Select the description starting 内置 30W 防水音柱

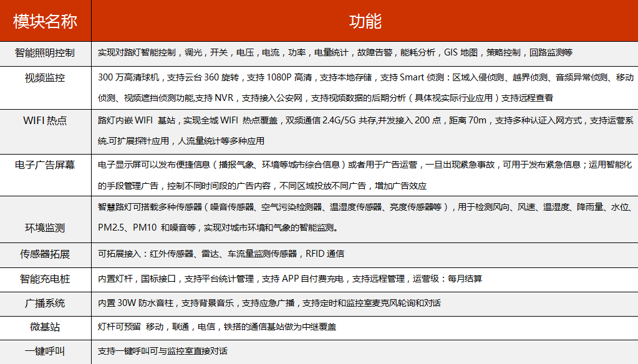tap(269, 304)
